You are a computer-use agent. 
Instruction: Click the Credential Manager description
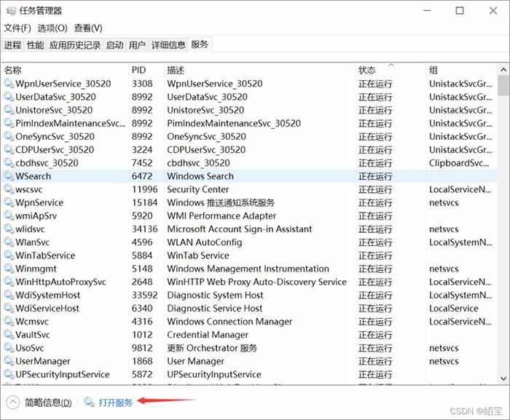pyautogui.click(x=208, y=335)
